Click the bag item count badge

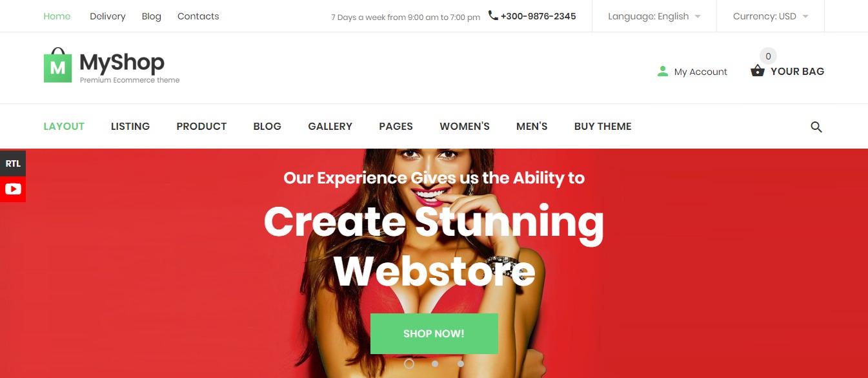click(x=768, y=56)
